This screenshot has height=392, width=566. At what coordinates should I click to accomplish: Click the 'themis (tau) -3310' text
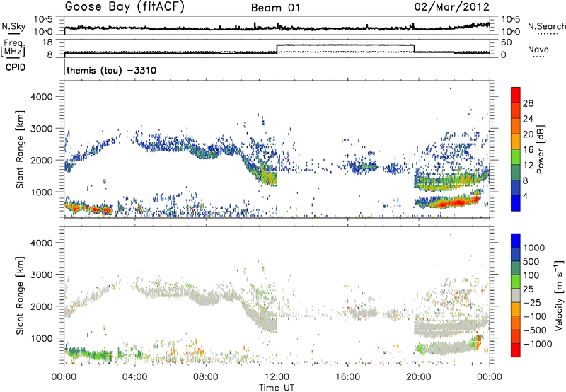pyautogui.click(x=112, y=70)
